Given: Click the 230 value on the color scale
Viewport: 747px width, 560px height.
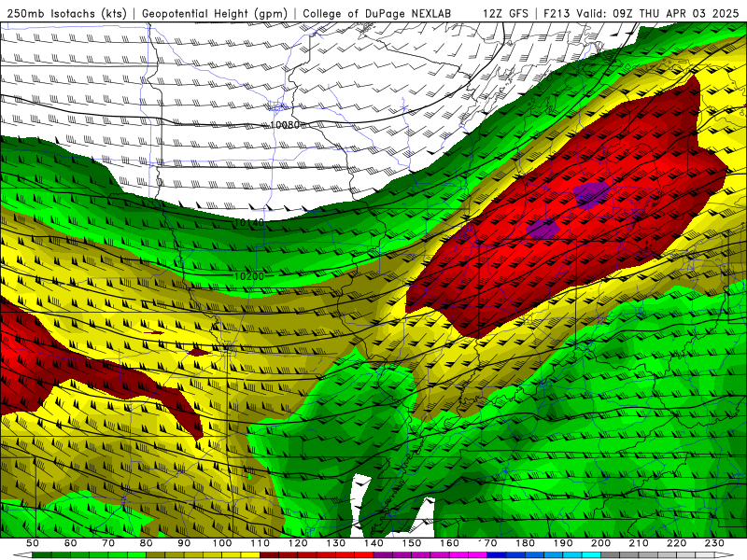Looking at the screenshot, I should 714,543.
